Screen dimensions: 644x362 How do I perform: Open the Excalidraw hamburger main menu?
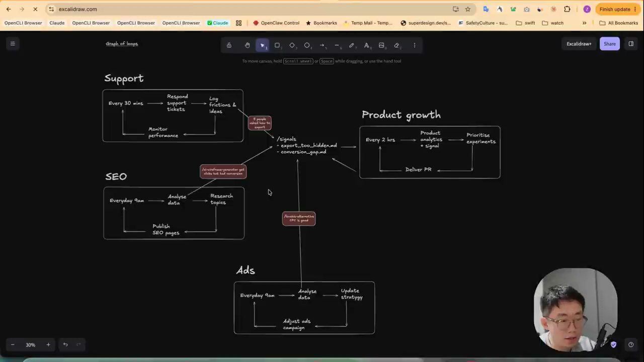click(x=13, y=44)
